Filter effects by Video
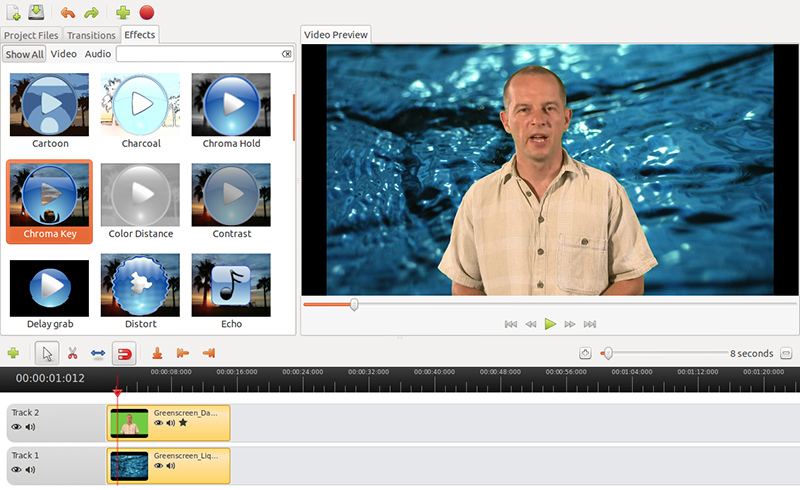The width and height of the screenshot is (800, 490). click(x=64, y=54)
